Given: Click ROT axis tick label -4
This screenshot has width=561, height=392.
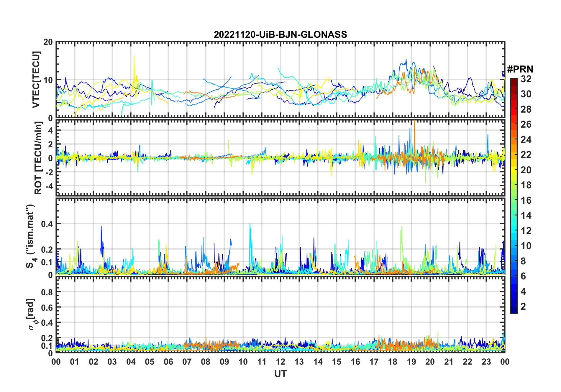Looking at the screenshot, I should point(49,186).
